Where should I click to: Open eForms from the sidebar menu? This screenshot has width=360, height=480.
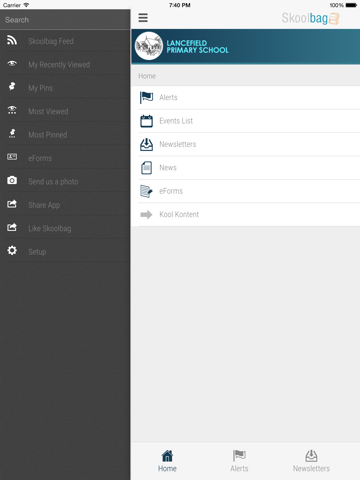click(x=65, y=158)
